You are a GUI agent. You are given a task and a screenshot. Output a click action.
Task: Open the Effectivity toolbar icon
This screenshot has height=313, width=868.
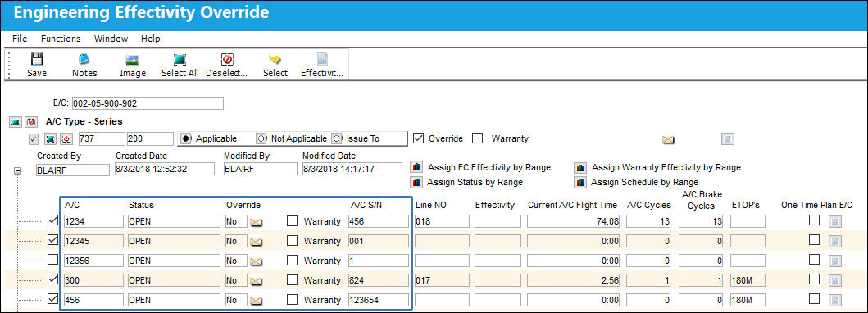click(321, 66)
